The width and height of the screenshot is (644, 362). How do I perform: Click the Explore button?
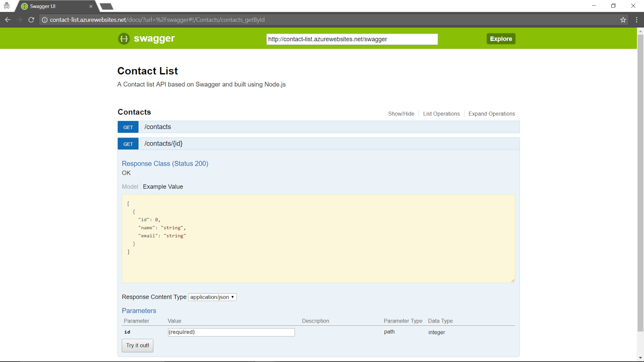click(501, 39)
